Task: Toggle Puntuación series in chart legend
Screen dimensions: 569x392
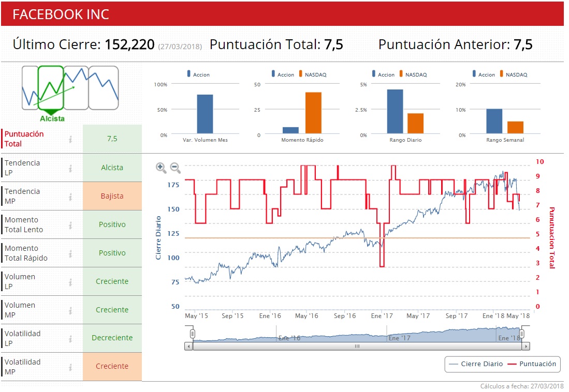Action: pos(532,364)
